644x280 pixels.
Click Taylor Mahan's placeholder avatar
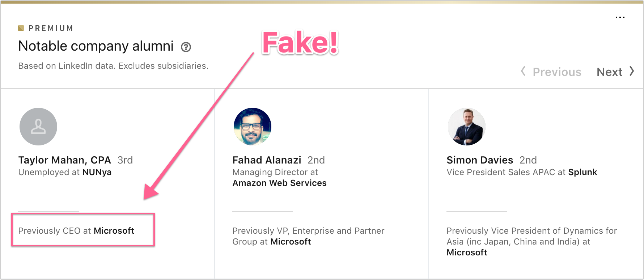pyautogui.click(x=38, y=127)
